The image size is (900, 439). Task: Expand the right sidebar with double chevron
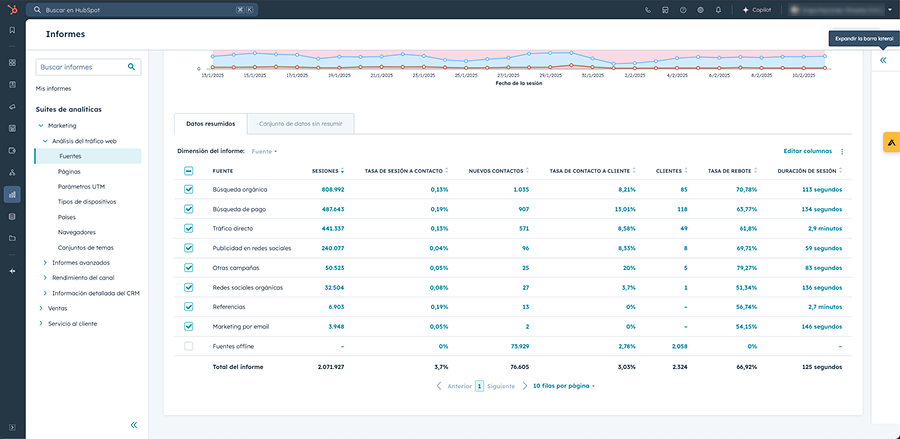point(883,60)
